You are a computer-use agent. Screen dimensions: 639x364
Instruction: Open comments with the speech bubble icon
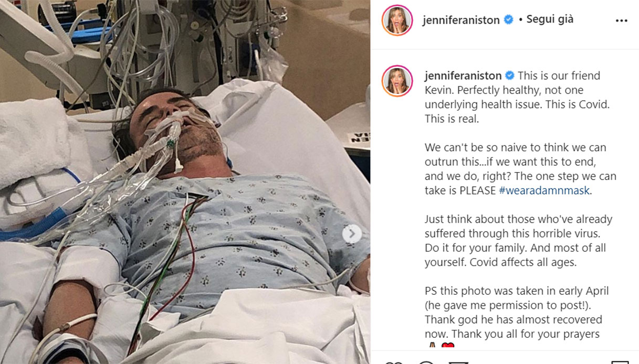tap(426, 362)
